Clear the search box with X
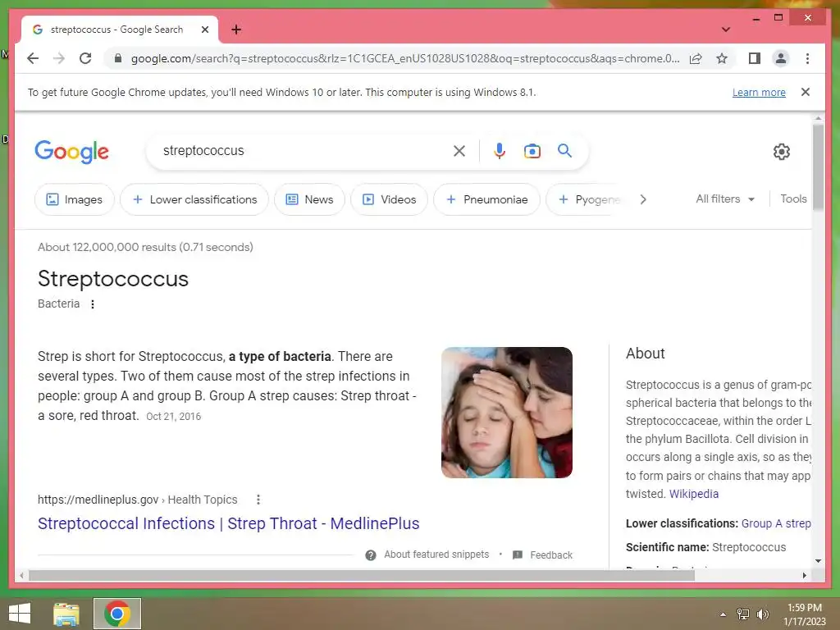 (459, 151)
